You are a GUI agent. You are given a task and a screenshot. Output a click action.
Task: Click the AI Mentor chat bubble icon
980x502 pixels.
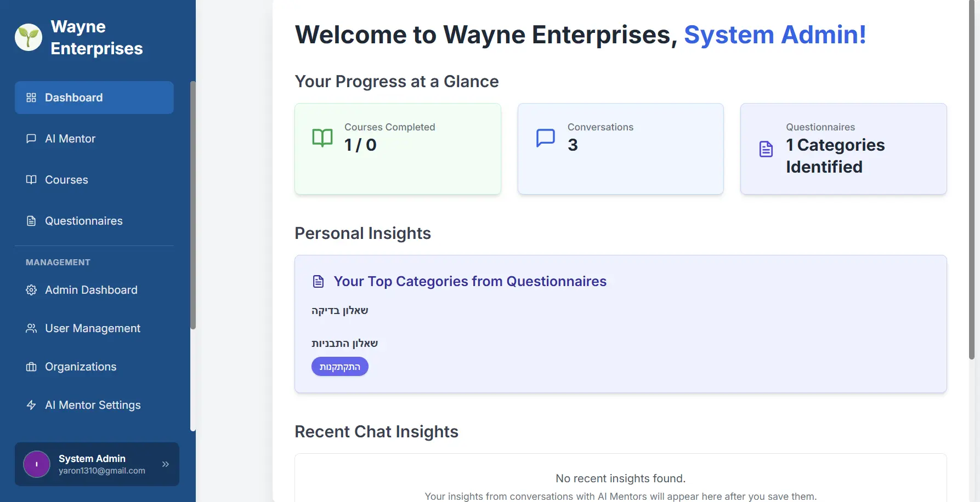(x=31, y=139)
